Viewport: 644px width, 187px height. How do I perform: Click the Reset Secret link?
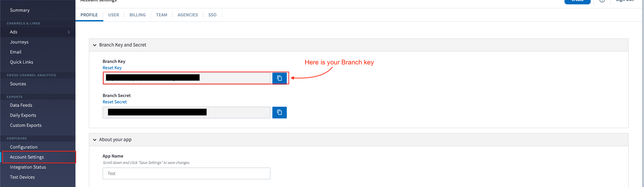click(115, 102)
